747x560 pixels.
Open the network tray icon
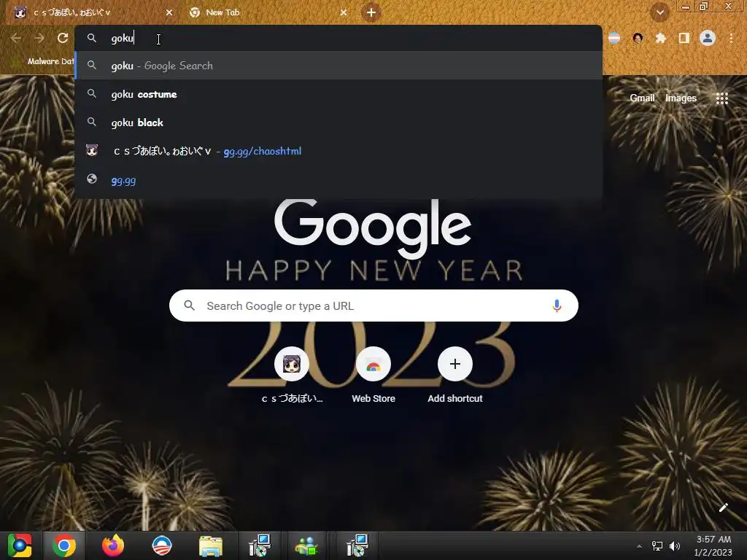tap(657, 546)
